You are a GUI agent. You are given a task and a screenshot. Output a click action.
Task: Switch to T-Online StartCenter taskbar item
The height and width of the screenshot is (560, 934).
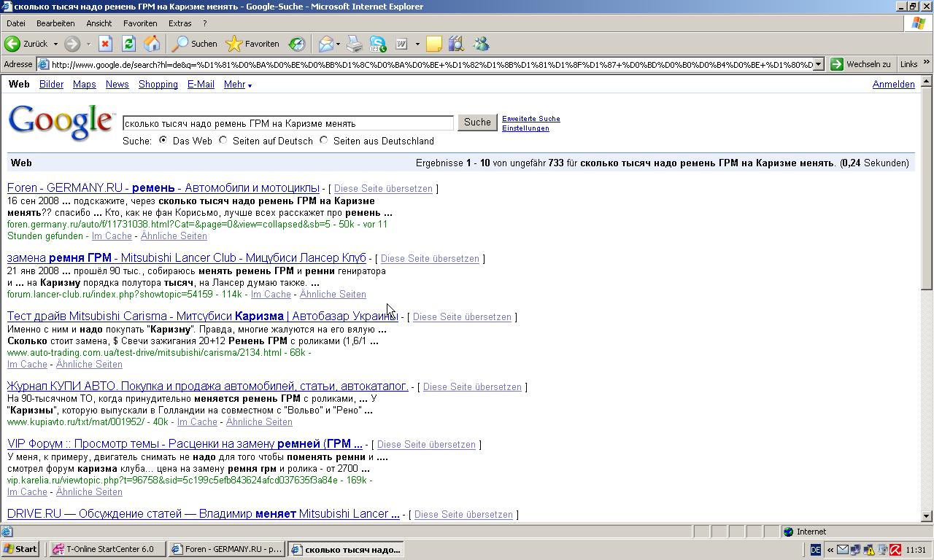pos(107,549)
